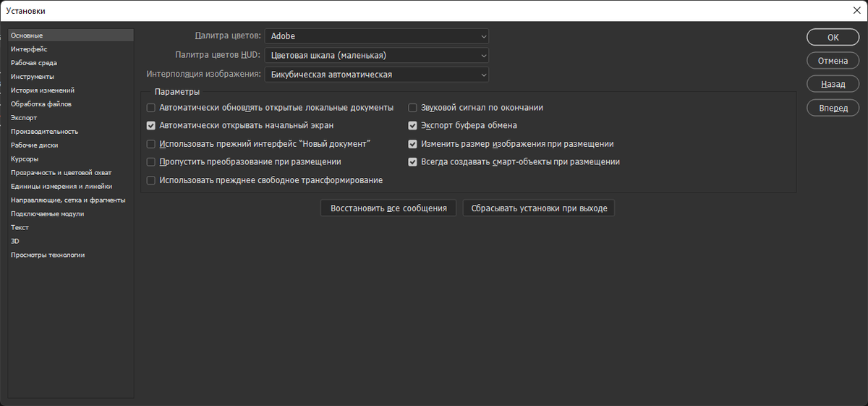The width and height of the screenshot is (868, 406).
Task: Open Подключаемые модули settings
Action: tap(71, 214)
